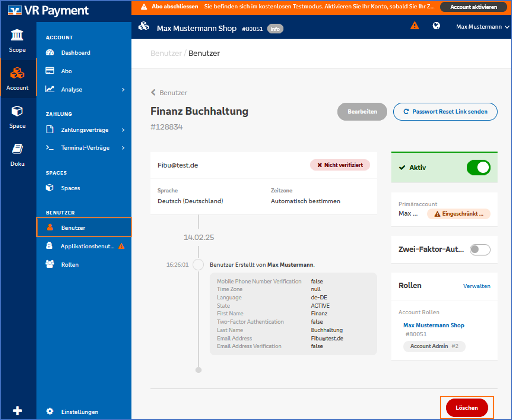Click the Nicht verifiziert badge
The image size is (512, 420).
[x=340, y=165]
